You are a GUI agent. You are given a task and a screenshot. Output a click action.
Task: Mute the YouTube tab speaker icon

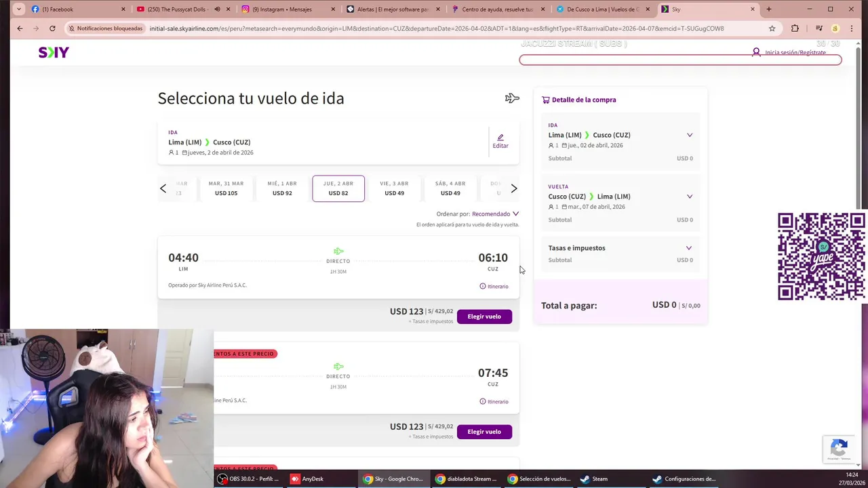[x=217, y=9]
